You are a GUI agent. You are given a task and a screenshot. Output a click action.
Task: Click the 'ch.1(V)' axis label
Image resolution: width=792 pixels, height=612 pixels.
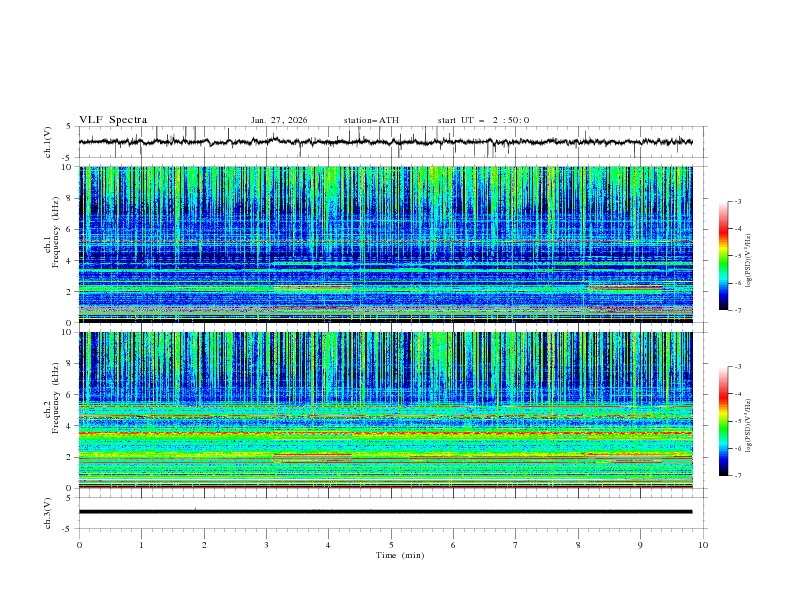click(48, 142)
